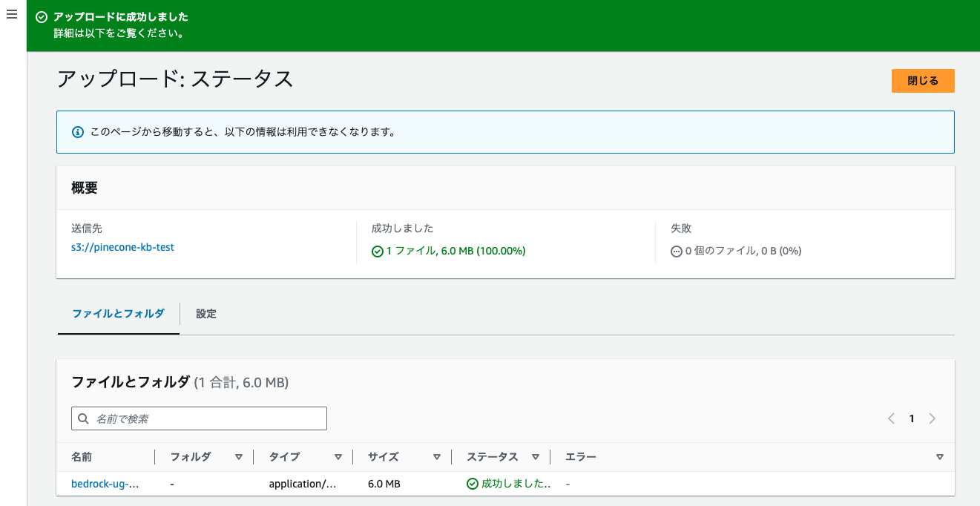Switch to the ファイルとフォルダ tab
This screenshot has width=980, height=506.
pos(118,314)
